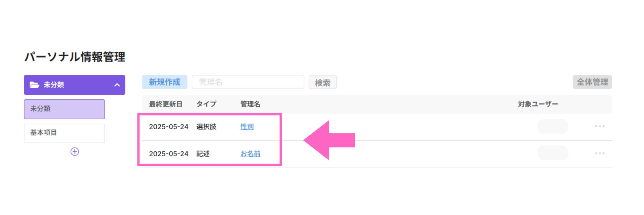Click the 対象ユーザー column header
This screenshot has width=644, height=215.
tap(538, 104)
